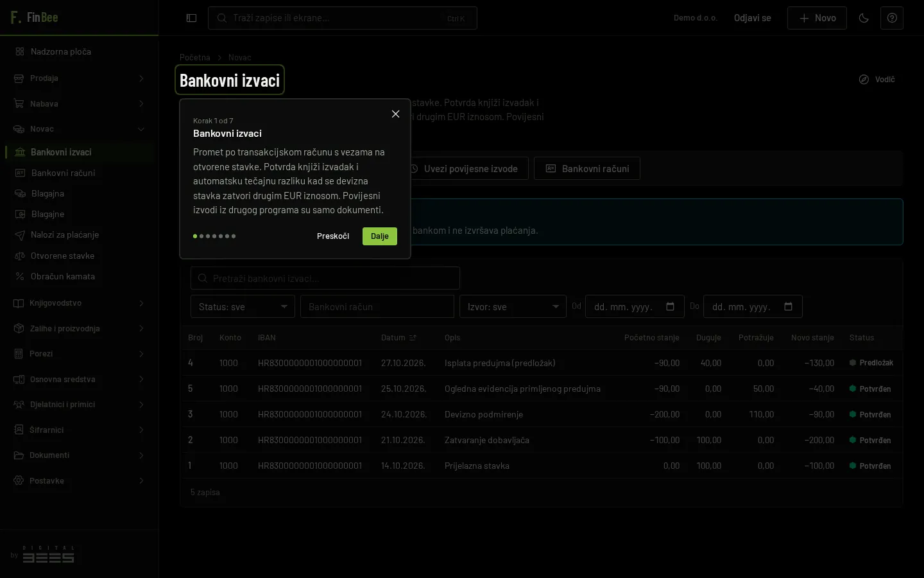Open Bankovni računi in sidebar
Image resolution: width=924 pixels, height=578 pixels.
tap(79, 173)
